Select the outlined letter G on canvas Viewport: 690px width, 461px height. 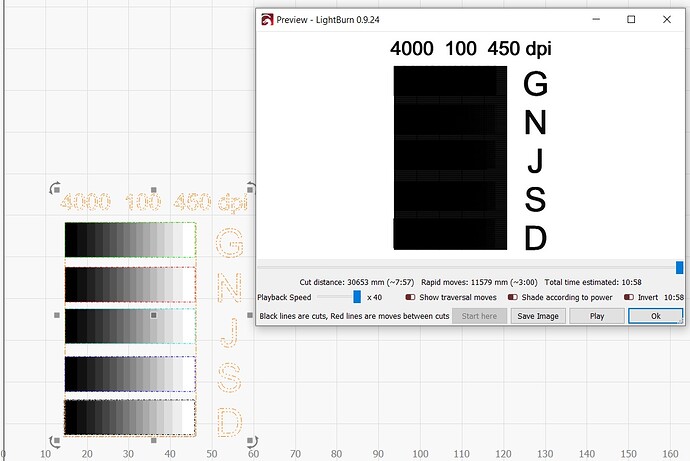click(229, 242)
